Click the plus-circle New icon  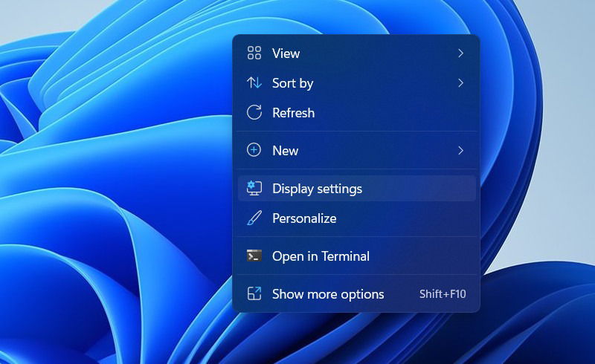(254, 150)
